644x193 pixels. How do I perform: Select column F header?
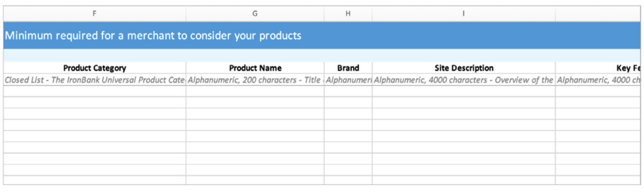(x=95, y=14)
